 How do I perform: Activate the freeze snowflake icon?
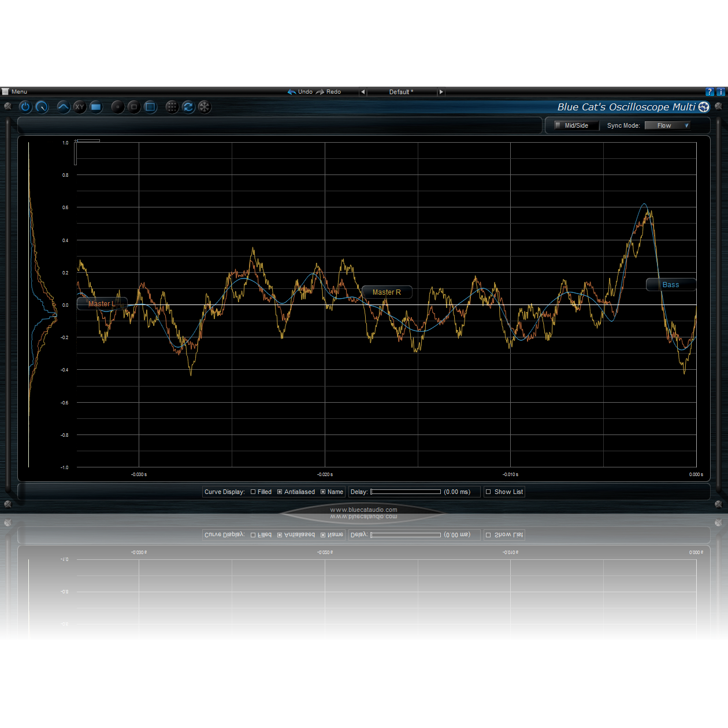205,107
